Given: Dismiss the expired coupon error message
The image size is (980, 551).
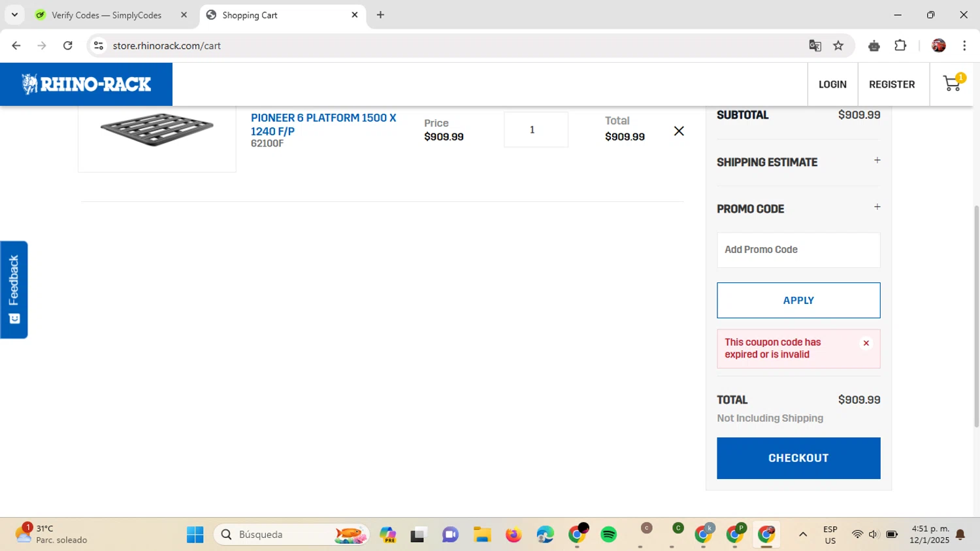Looking at the screenshot, I should (x=866, y=343).
